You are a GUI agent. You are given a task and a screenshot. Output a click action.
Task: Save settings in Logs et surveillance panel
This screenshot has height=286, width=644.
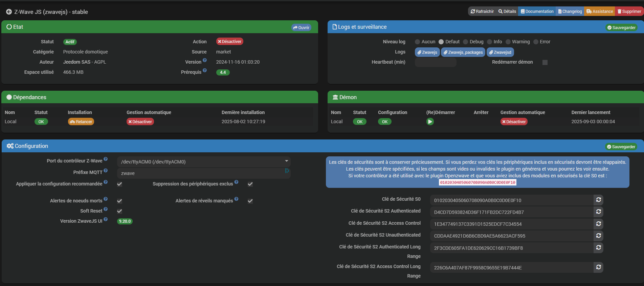click(621, 27)
